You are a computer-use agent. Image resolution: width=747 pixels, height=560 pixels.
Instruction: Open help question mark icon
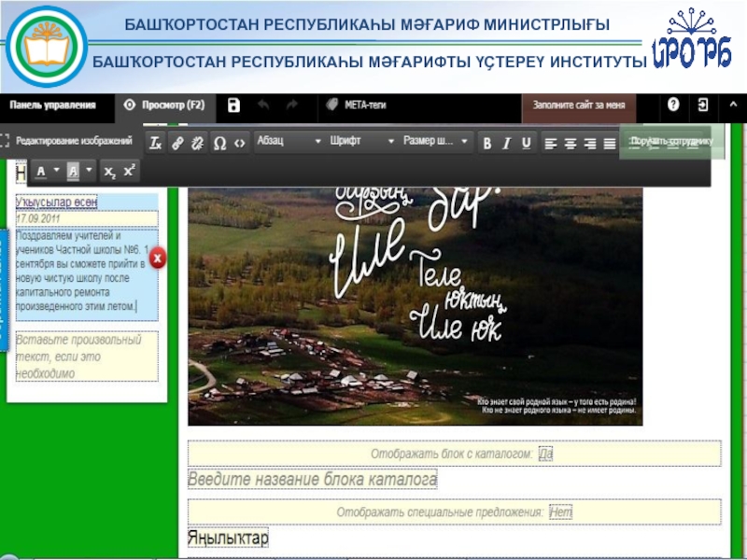[x=673, y=105]
